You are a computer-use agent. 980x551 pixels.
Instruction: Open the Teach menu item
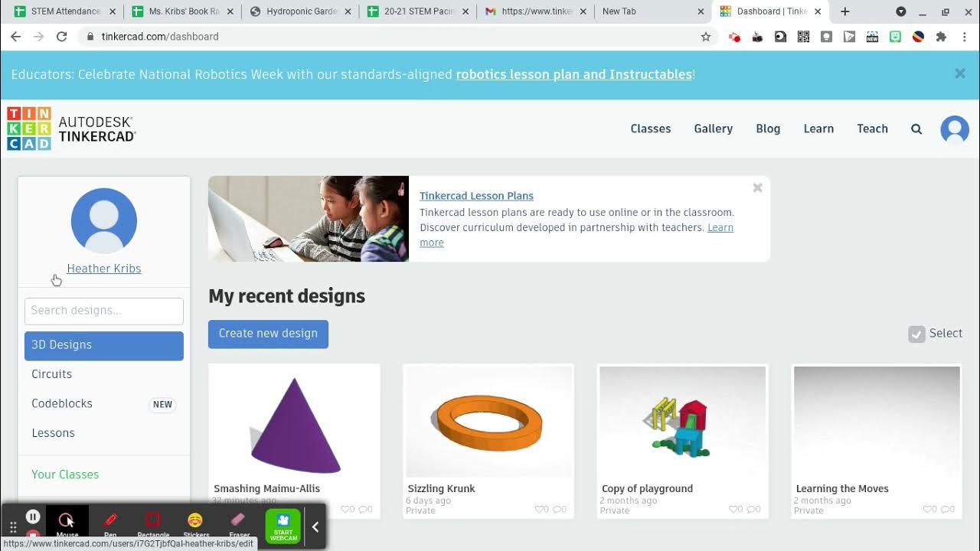coord(872,129)
